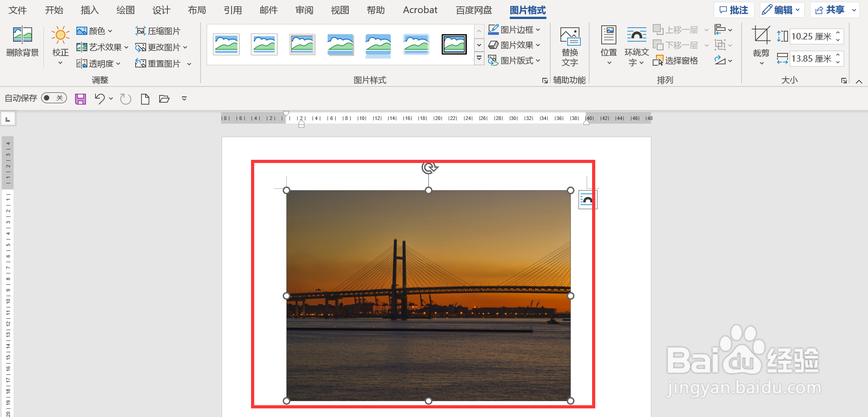
Task: Select the second picture style thumbnail
Action: point(264,44)
